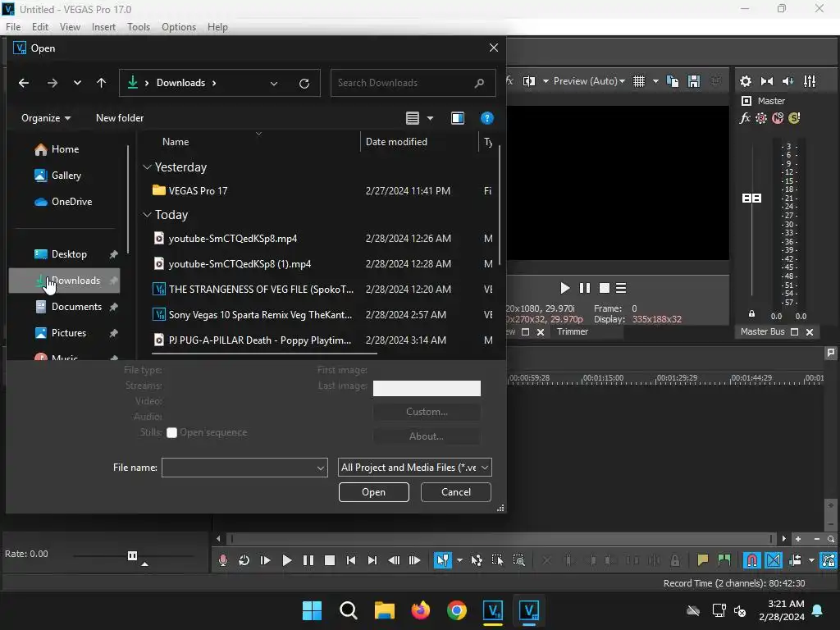Screen dimensions: 840x630
Task: Expand the address bar history dropdown
Action: pos(274,83)
